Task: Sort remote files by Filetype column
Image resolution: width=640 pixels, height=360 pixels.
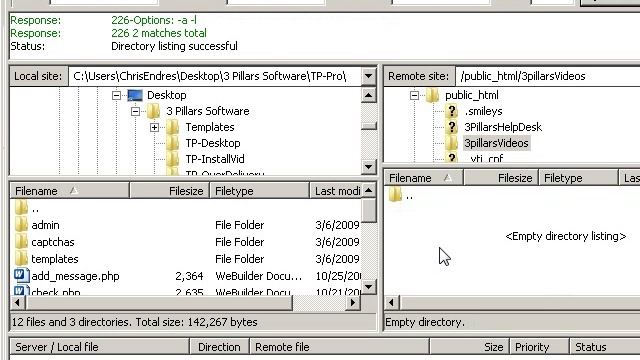Action: [578, 178]
